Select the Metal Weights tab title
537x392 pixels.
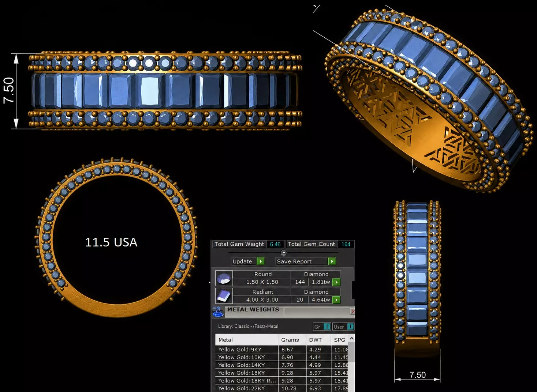click(253, 310)
